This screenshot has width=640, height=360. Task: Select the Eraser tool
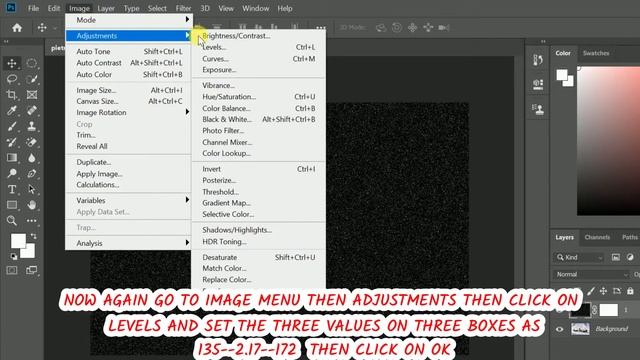(x=32, y=142)
